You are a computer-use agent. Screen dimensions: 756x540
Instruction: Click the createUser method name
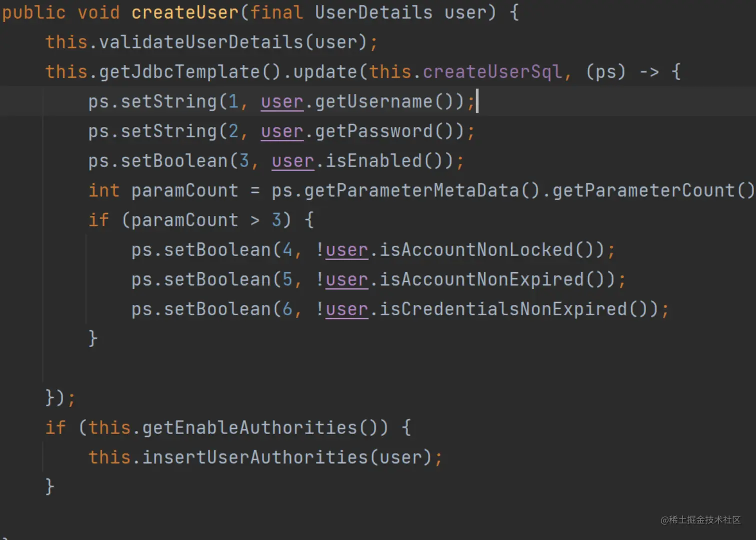pyautogui.click(x=185, y=12)
